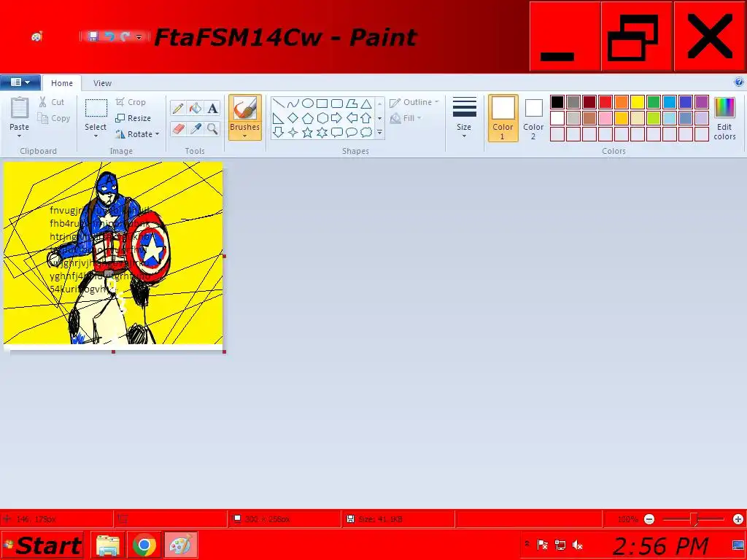747x560 pixels.
Task: Click the Paint Help question icon
Action: click(739, 82)
